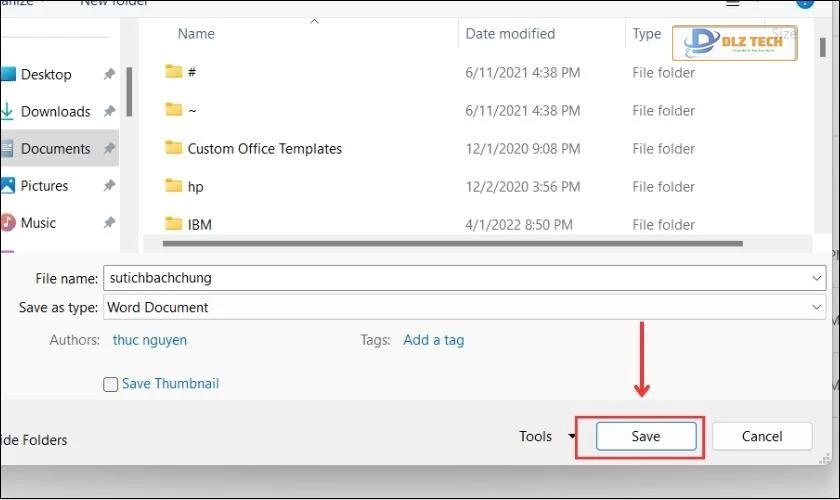Select the IBM folder icon
Viewport: 840px width, 500px height.
pos(174,224)
